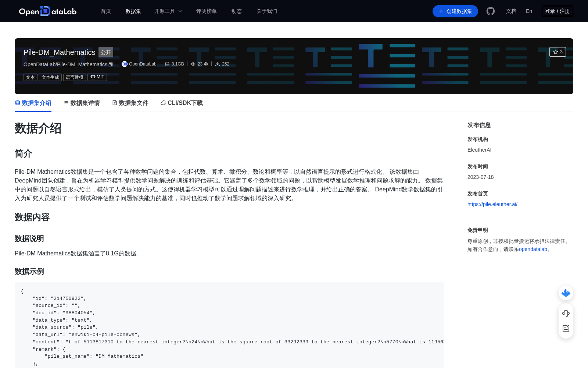588x368 pixels.
Task: Switch to 数据集详情 tab
Action: [82, 103]
